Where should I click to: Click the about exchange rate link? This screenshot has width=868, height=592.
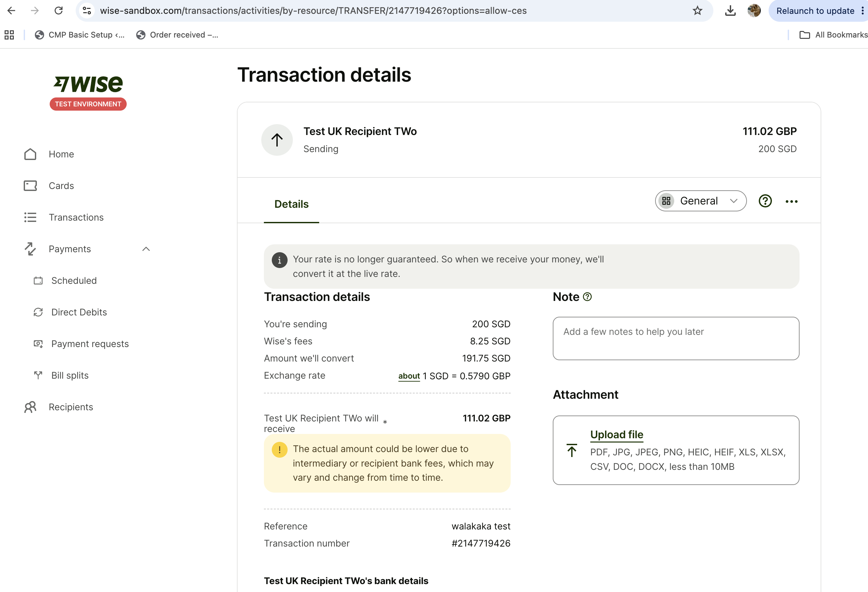[x=409, y=376]
